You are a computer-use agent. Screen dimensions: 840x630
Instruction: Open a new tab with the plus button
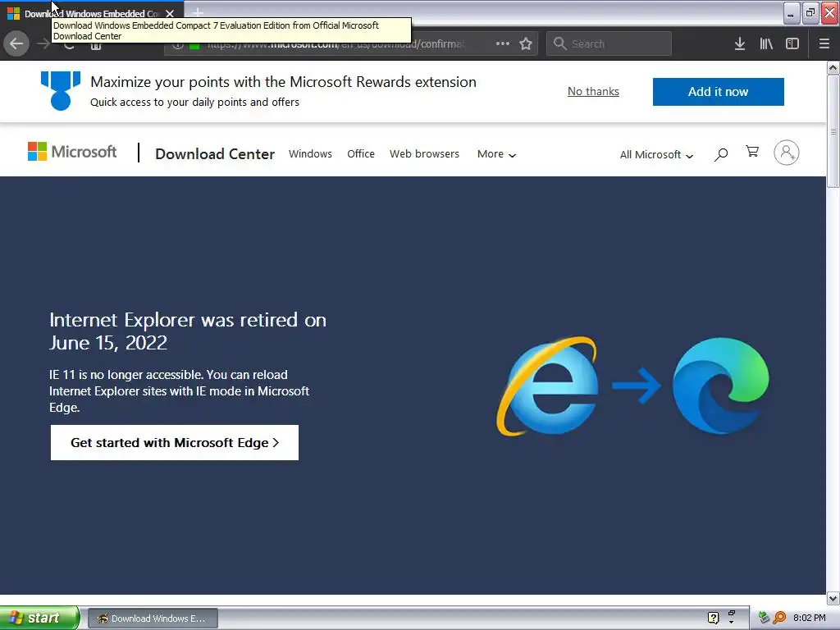coord(198,12)
